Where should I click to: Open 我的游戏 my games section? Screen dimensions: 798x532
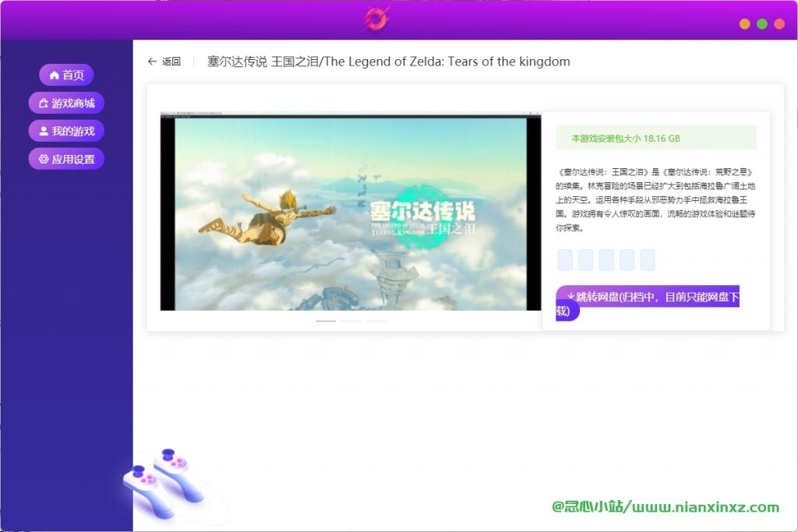coord(66,131)
